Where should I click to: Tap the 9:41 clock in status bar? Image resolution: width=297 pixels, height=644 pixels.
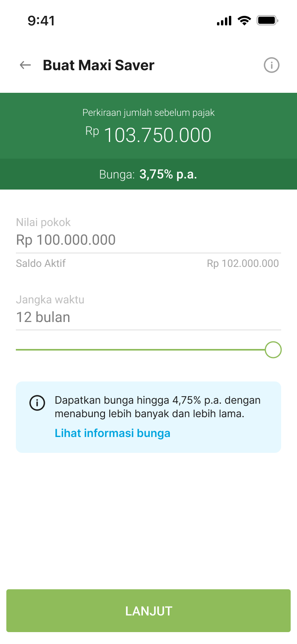41,21
